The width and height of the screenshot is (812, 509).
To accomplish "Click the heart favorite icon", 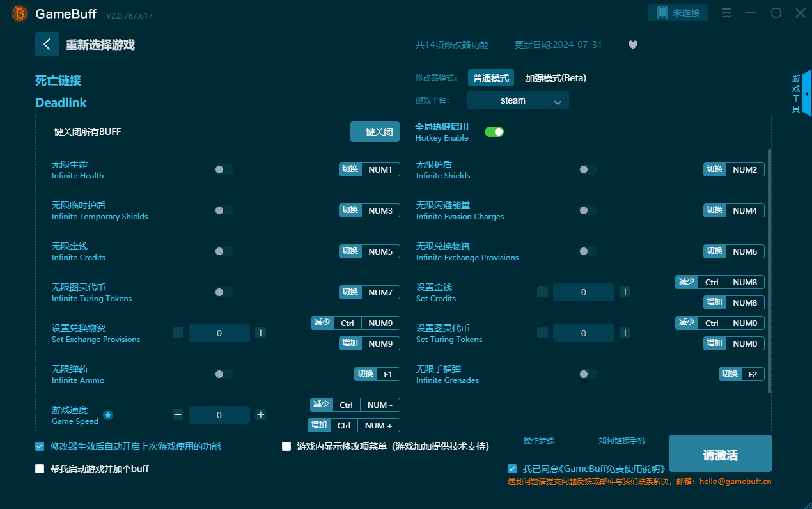I will click(x=633, y=45).
